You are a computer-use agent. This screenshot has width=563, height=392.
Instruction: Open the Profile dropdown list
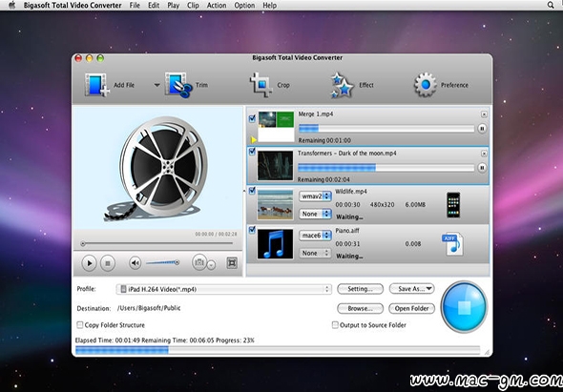click(223, 289)
